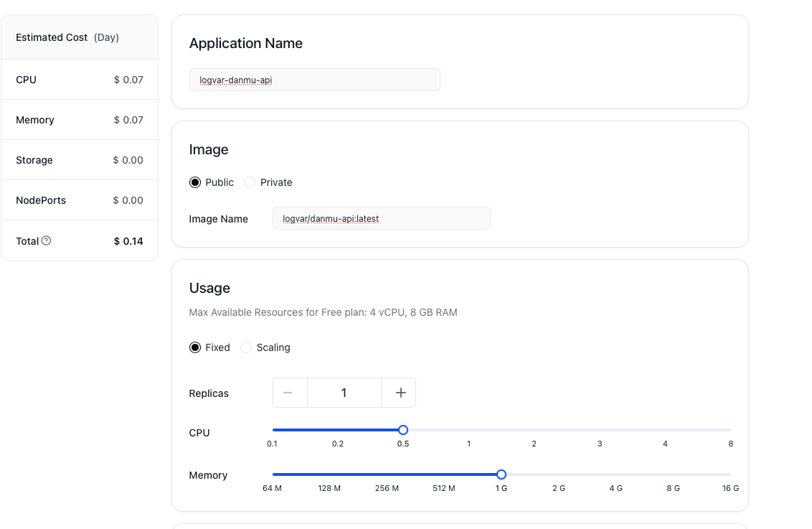812x529 pixels.
Task: Set CPU slider to 2 cores
Action: [534, 430]
